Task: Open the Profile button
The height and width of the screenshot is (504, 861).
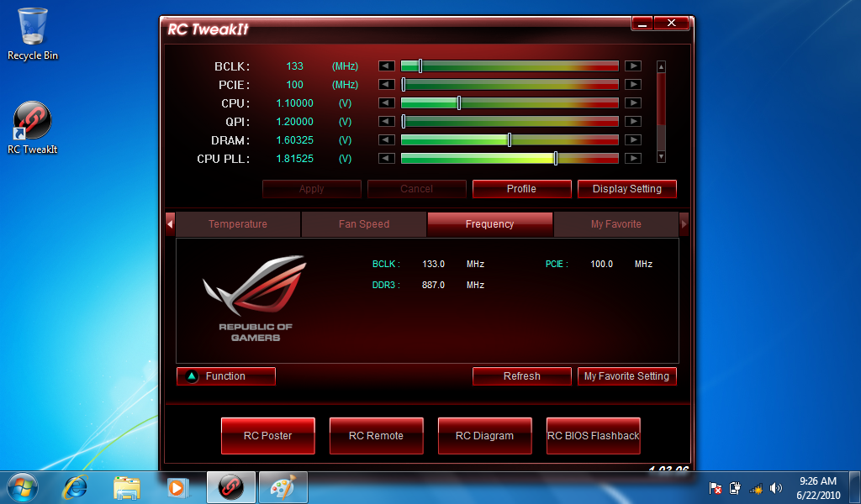Action: click(521, 189)
